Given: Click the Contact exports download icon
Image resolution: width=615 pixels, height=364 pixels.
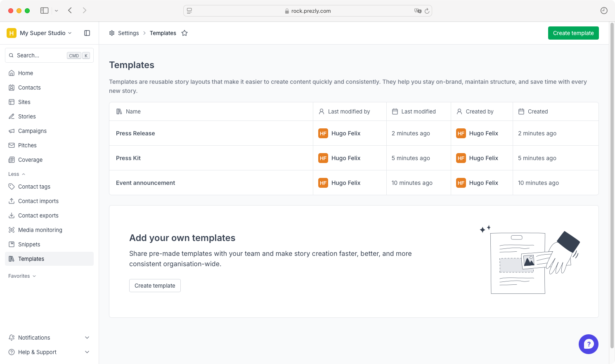Looking at the screenshot, I should (x=12, y=215).
